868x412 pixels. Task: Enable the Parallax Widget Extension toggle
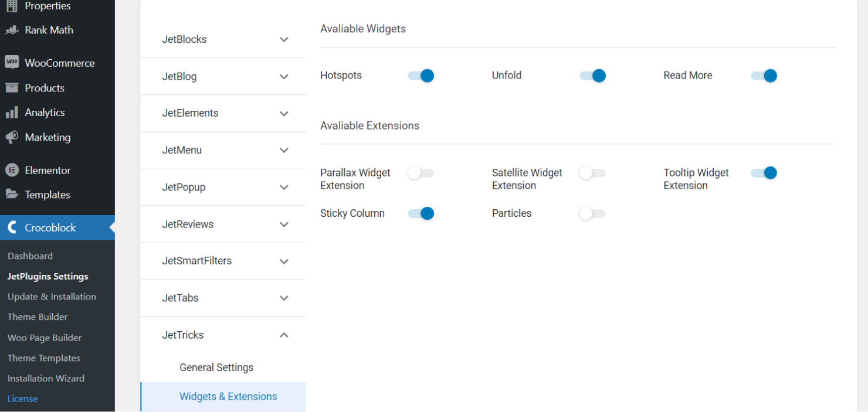pos(421,173)
